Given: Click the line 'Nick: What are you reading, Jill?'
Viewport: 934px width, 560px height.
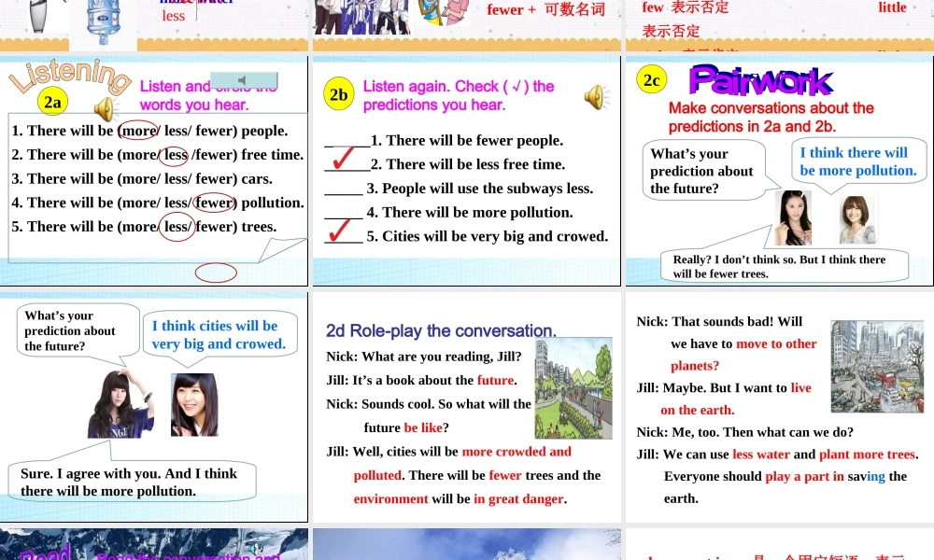Looking at the screenshot, I should [x=423, y=357].
